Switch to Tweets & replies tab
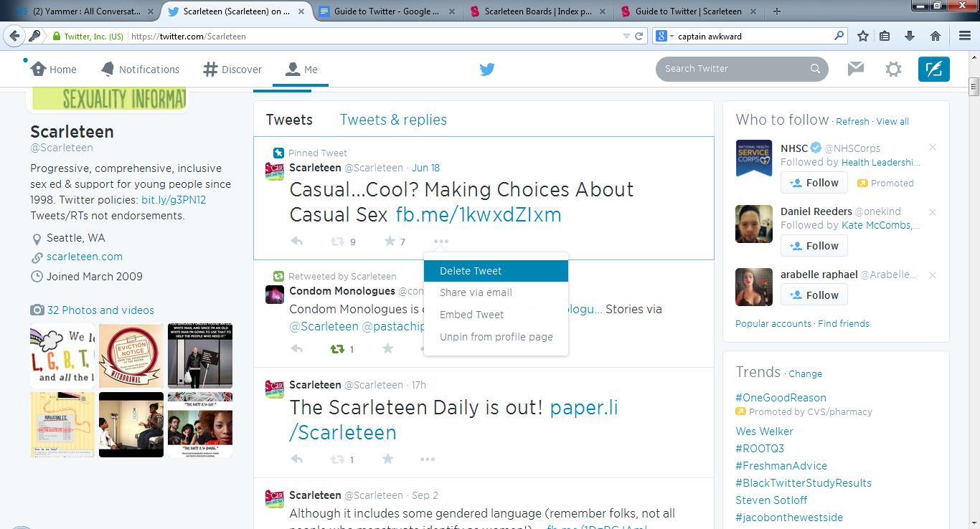980x529 pixels. pyautogui.click(x=393, y=120)
